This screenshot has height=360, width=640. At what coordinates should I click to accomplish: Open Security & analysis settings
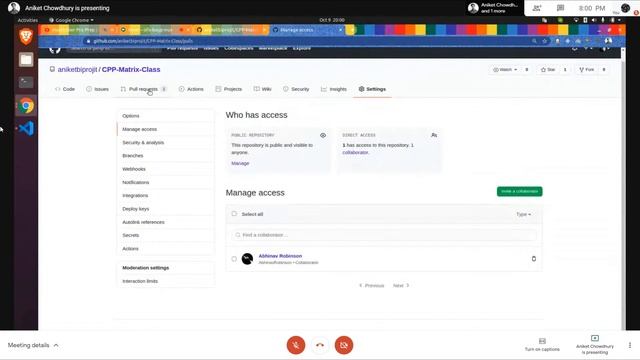click(166, 142)
